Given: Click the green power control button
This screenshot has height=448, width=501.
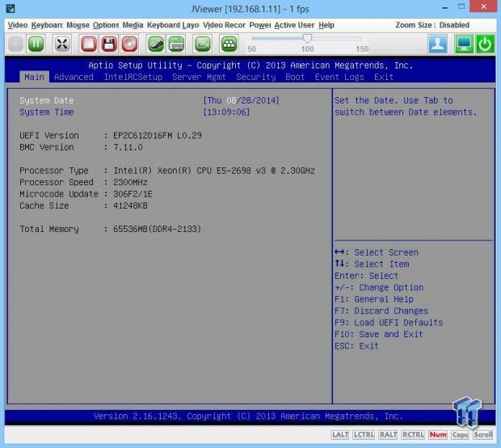Looking at the screenshot, I should (485, 44).
